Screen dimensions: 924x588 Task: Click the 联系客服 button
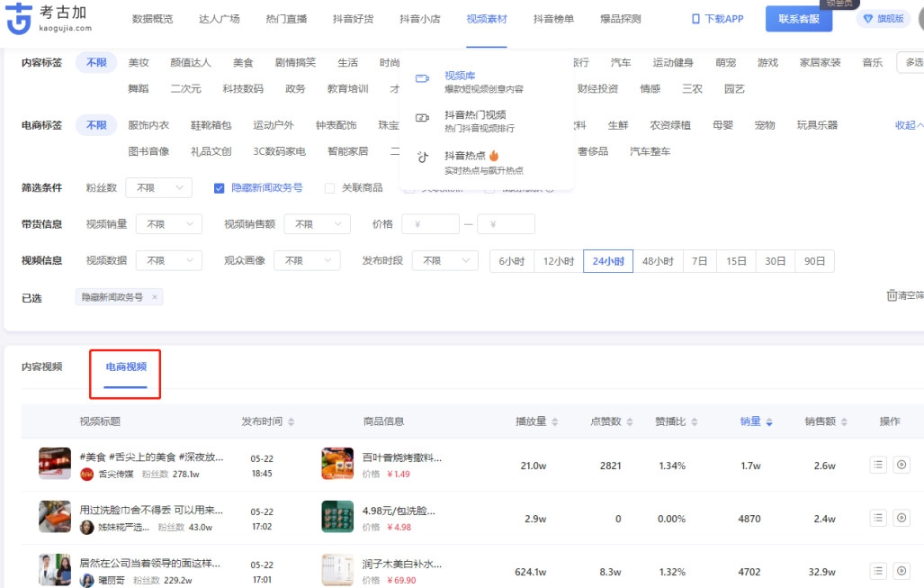coord(798,19)
